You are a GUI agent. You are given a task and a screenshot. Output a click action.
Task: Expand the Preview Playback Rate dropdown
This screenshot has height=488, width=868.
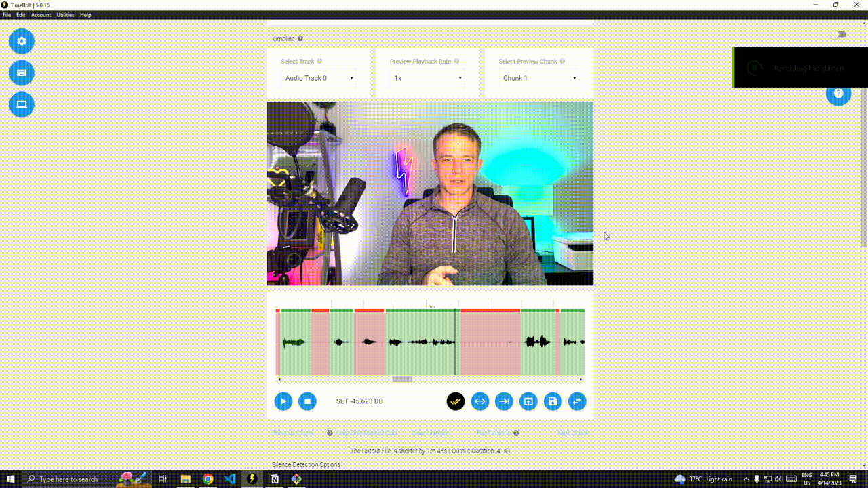point(427,78)
